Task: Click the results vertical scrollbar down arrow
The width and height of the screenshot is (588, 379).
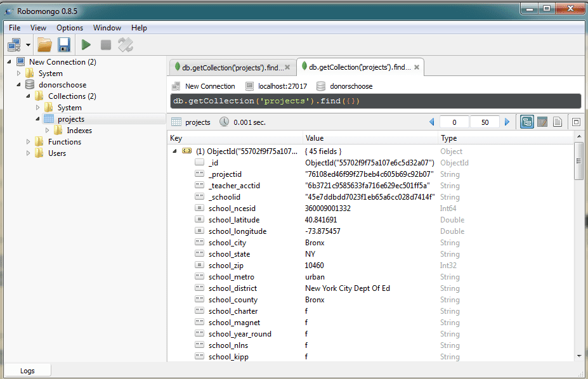Action: pyautogui.click(x=579, y=356)
